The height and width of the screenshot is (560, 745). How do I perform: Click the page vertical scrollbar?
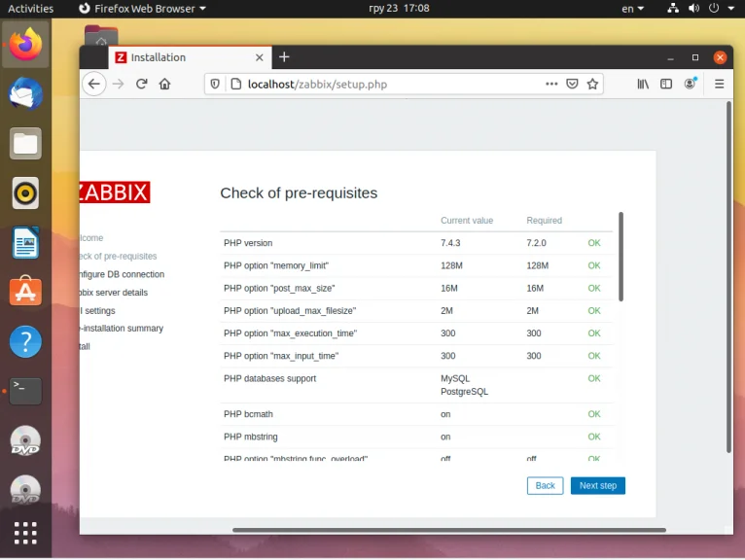(728, 277)
